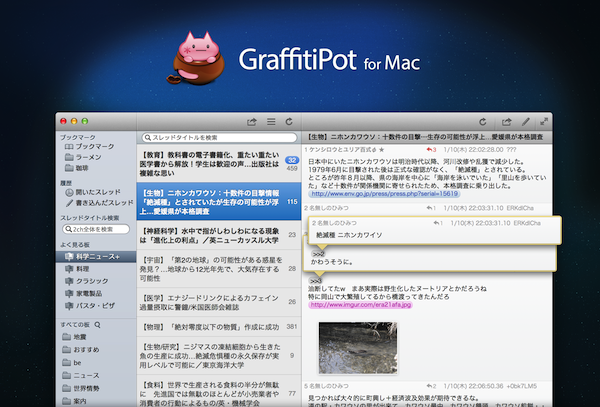The image size is (600, 407).
Task: Click the >>3 anchor reference
Action: (x=316, y=281)
